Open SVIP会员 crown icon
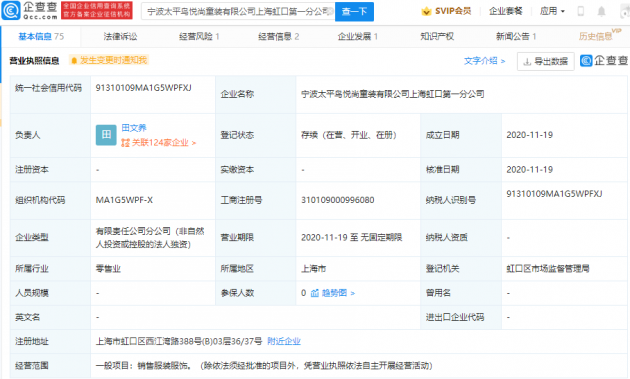Viewport: 630px width, 379px height. pos(426,11)
